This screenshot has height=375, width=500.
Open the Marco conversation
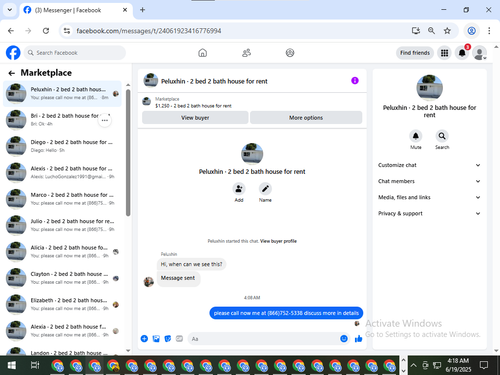[62, 199]
